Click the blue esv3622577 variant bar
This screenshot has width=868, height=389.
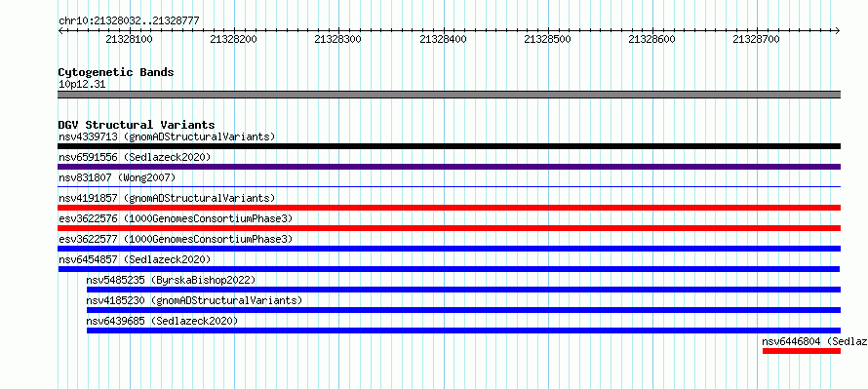pyautogui.click(x=449, y=249)
